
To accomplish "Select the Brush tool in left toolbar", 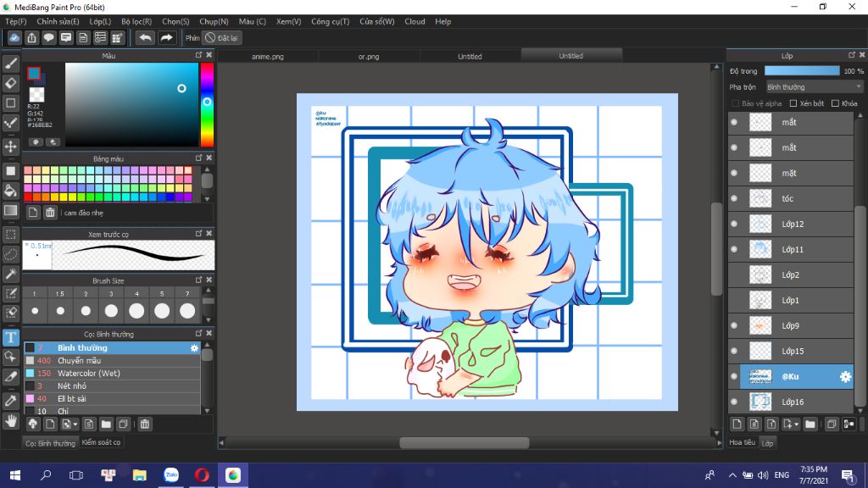I will (x=10, y=64).
